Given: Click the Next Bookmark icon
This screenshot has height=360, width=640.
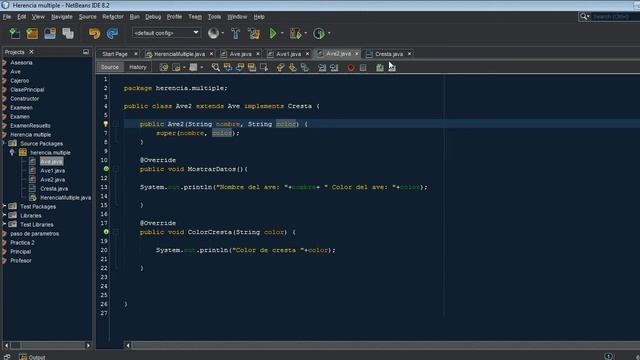Looking at the screenshot, I should tap(293, 67).
